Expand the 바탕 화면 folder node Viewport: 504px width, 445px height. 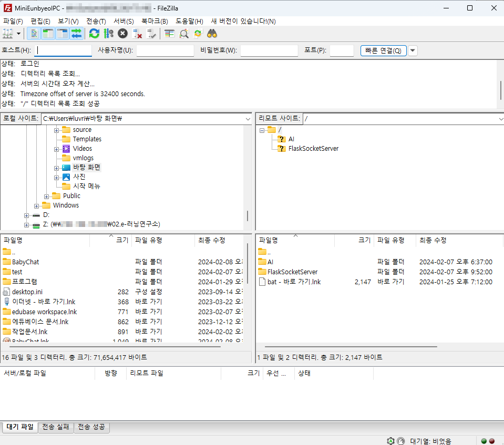pyautogui.click(x=56, y=168)
